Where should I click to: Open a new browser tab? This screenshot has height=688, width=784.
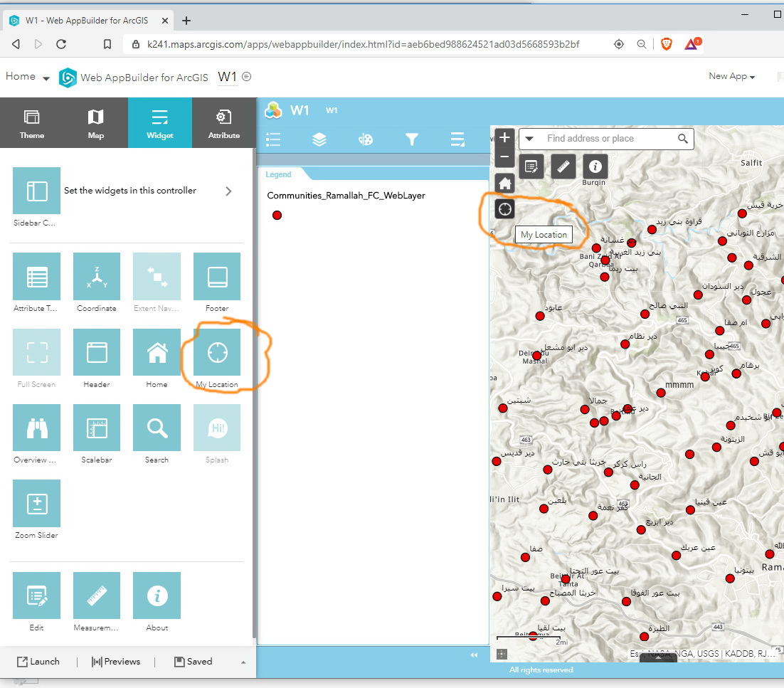coord(186,21)
